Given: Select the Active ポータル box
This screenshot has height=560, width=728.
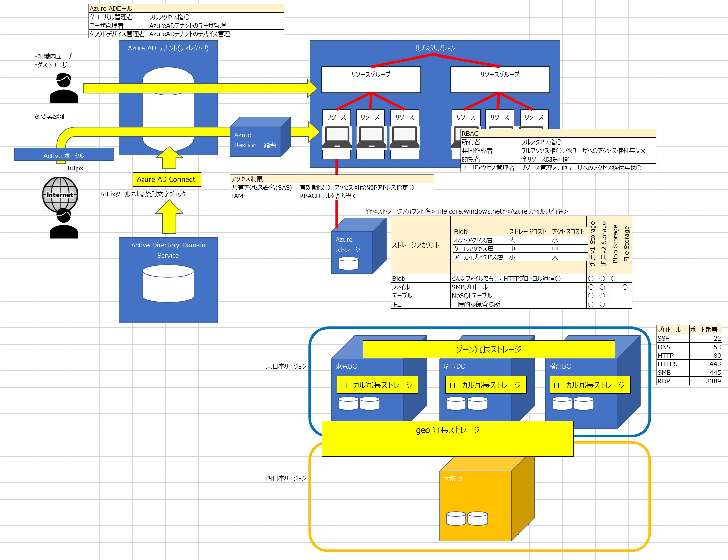Looking at the screenshot, I should tap(64, 154).
